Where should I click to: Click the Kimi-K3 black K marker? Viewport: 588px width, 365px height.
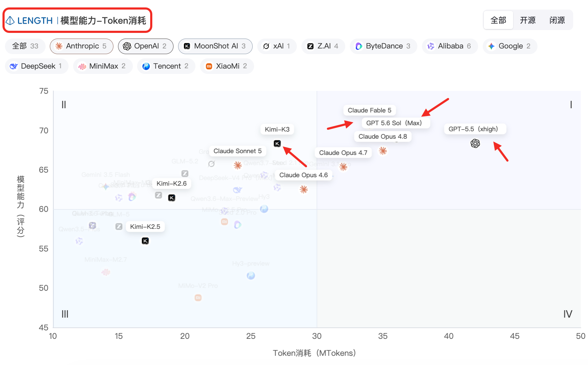click(277, 143)
